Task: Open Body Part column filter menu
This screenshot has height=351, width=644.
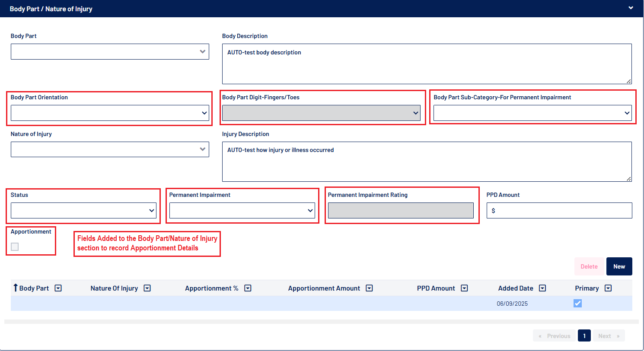Action: tap(58, 288)
